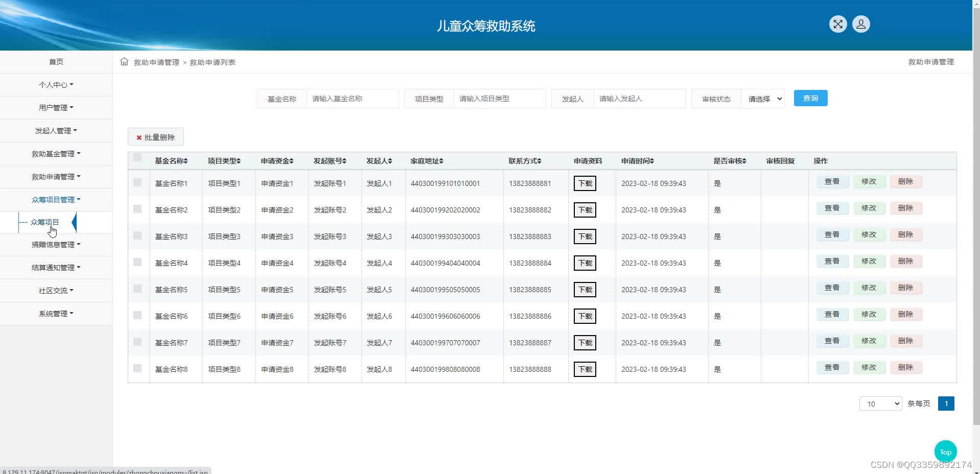
Task: Tick the checkbox for 基金名称5 row
Action: coord(137,289)
